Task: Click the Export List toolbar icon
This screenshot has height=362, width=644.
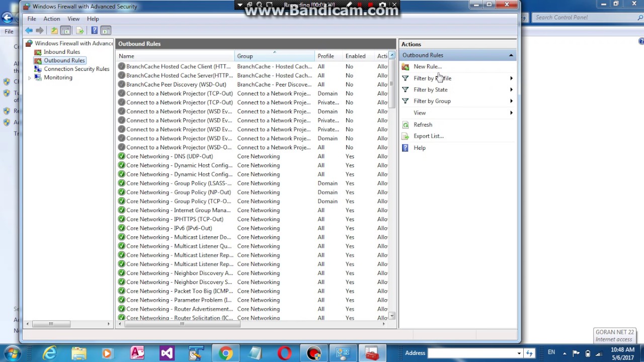Action: pyautogui.click(x=79, y=31)
